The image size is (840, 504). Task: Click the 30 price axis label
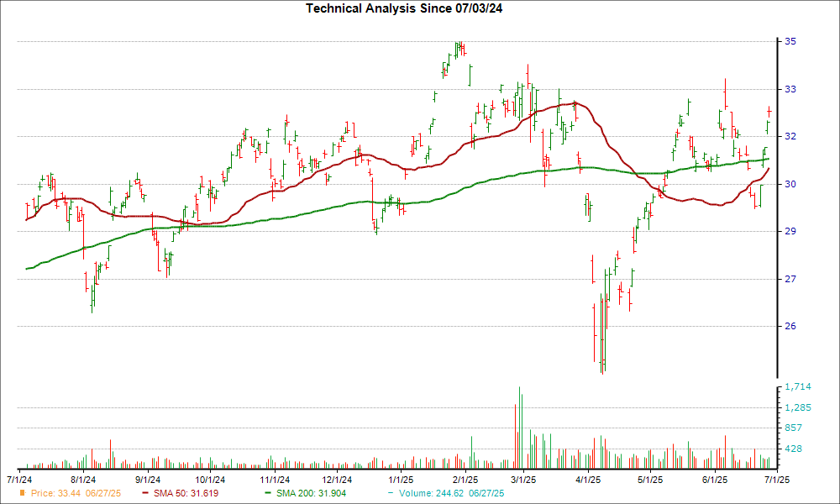tap(790, 184)
